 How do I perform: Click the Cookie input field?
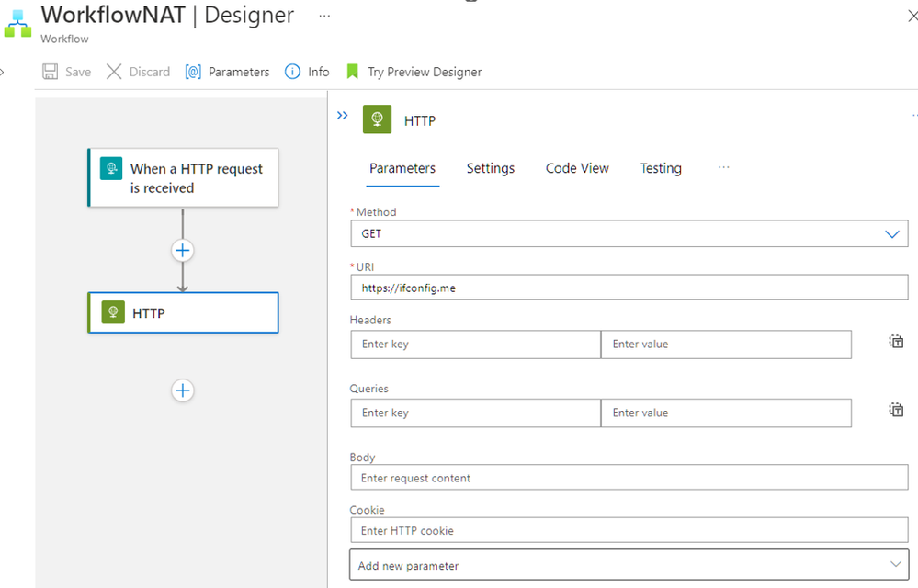coord(629,530)
